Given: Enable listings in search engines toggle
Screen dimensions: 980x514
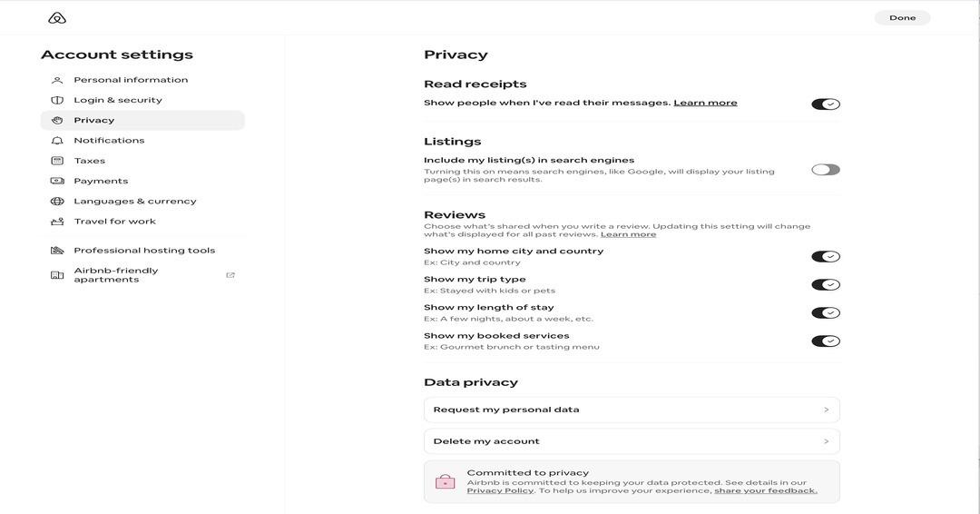Looking at the screenshot, I should click(826, 170).
